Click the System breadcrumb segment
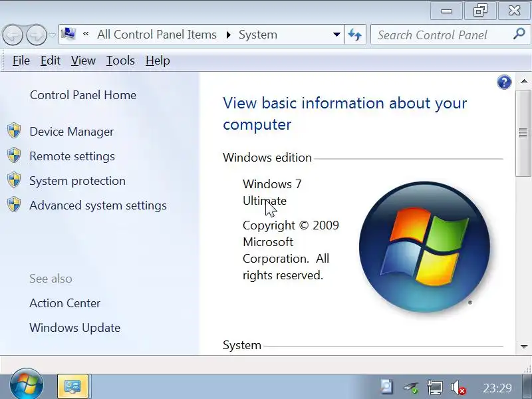This screenshot has width=532, height=399. coord(258,35)
